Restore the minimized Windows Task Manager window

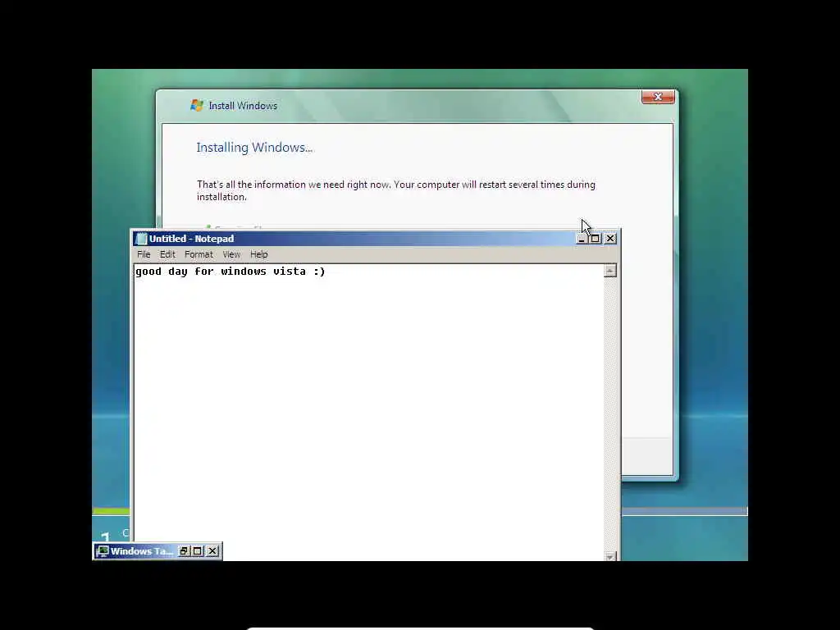click(x=184, y=551)
